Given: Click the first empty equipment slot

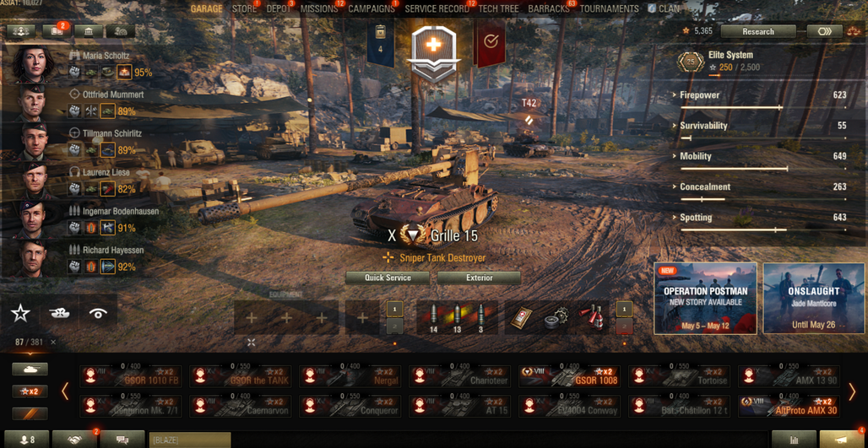Looking at the screenshot, I should pos(251,317).
